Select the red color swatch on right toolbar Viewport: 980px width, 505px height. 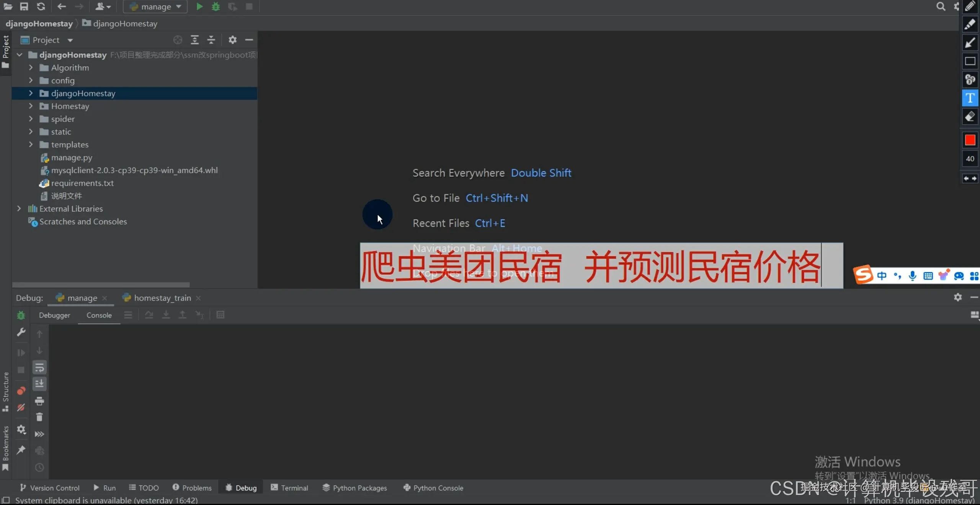pyautogui.click(x=970, y=140)
